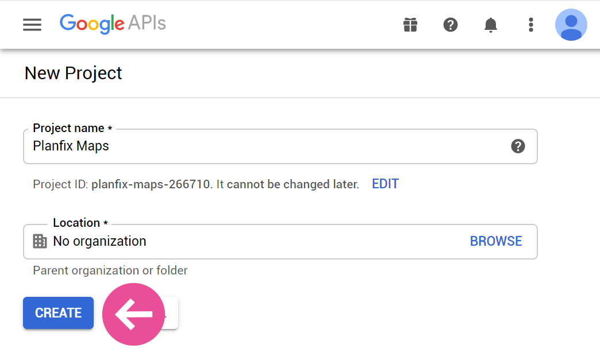
Task: Click BROWSE to choose a location
Action: click(496, 241)
